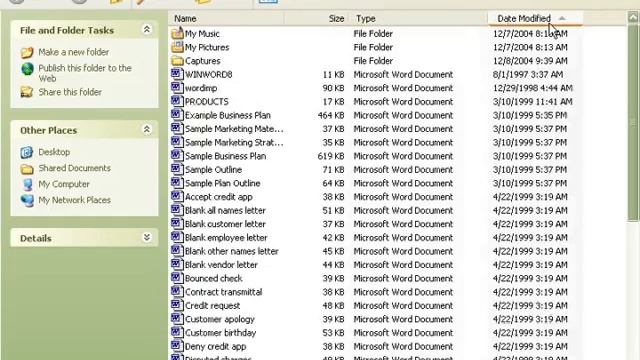Click the wordmp document icon
The height and width of the screenshot is (360, 640).
click(x=177, y=88)
